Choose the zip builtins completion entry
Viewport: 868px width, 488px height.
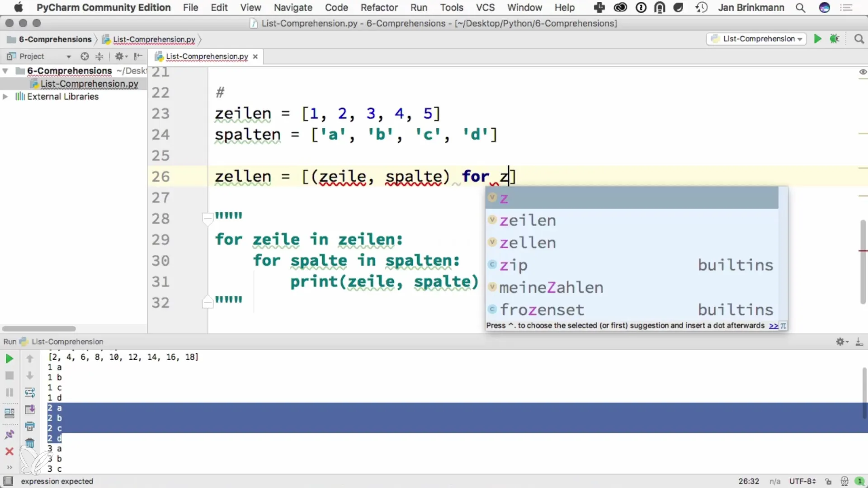coord(514,265)
